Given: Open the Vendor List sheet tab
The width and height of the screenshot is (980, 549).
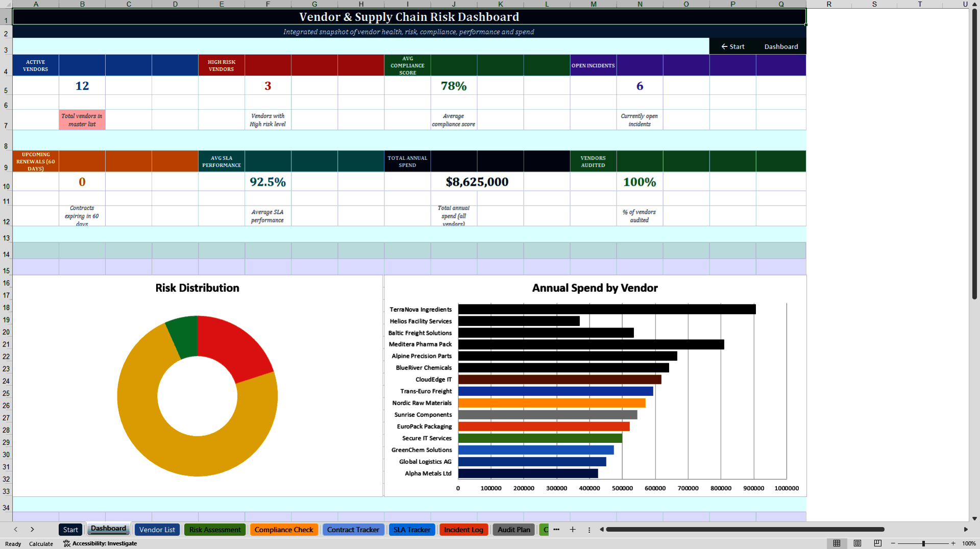Looking at the screenshot, I should (157, 530).
